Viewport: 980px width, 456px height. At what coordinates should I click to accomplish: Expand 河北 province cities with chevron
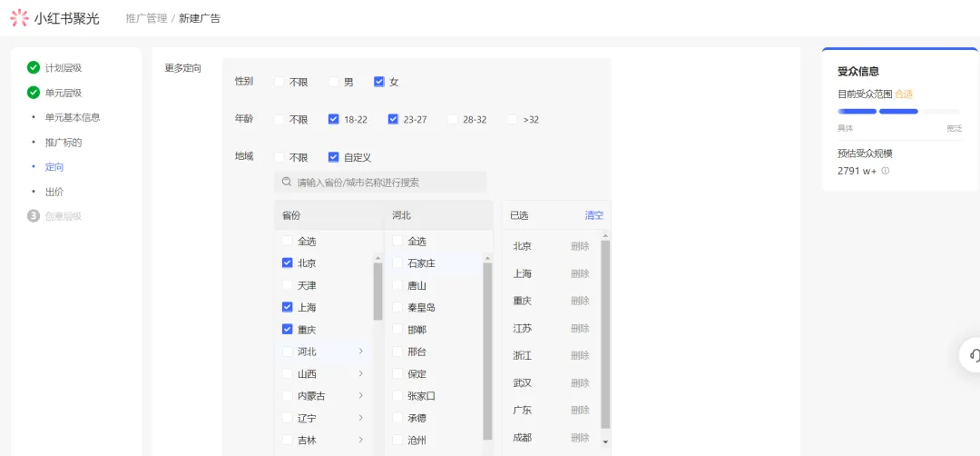click(x=360, y=352)
